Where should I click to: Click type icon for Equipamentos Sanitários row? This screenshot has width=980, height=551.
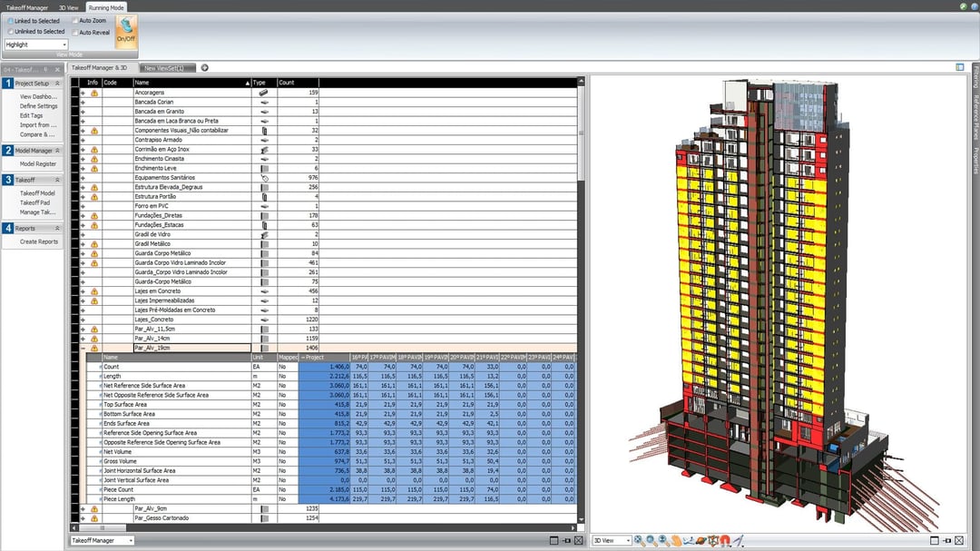pyautogui.click(x=264, y=178)
